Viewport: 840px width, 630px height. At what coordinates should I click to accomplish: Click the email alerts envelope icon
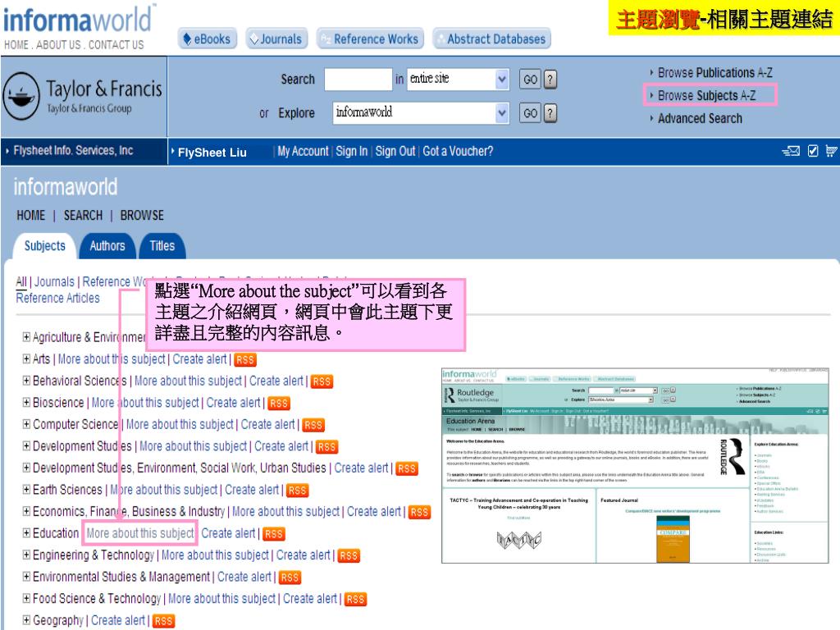point(791,151)
